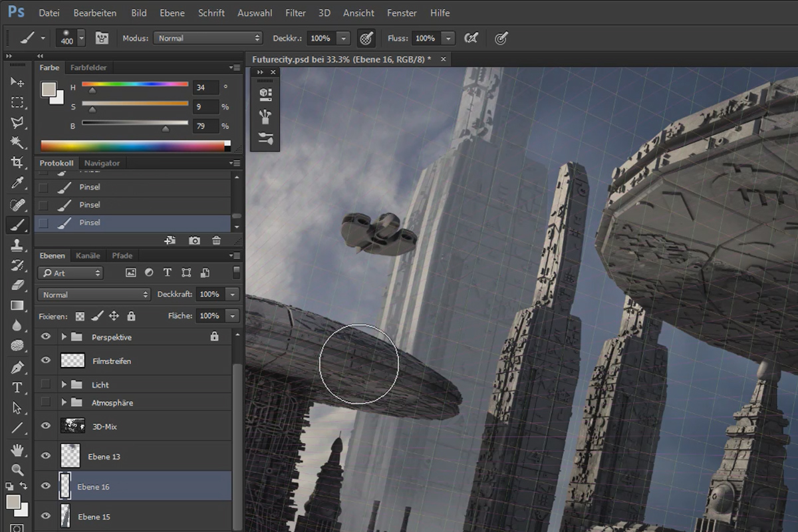
Task: Hide the Ebene 13 layer
Action: tap(46, 456)
